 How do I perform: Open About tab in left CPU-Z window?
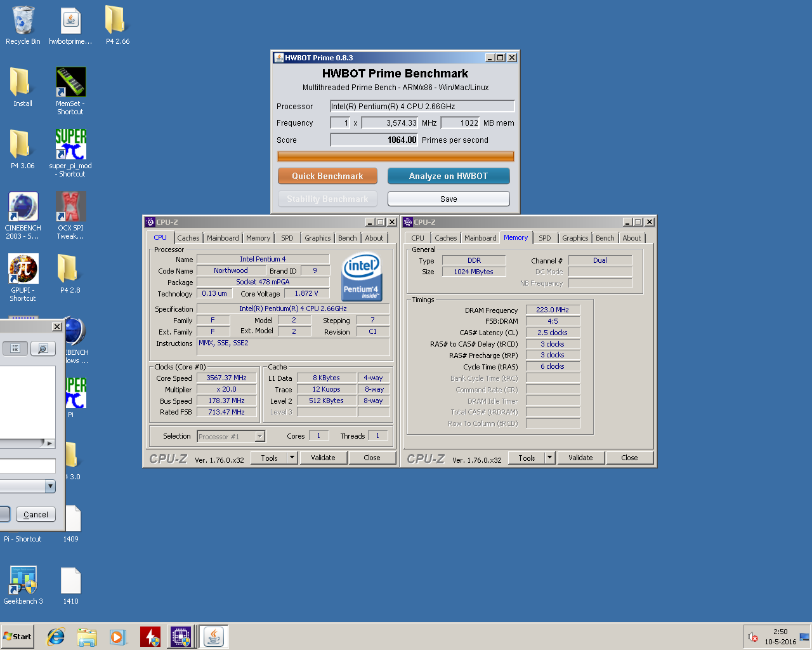(374, 238)
